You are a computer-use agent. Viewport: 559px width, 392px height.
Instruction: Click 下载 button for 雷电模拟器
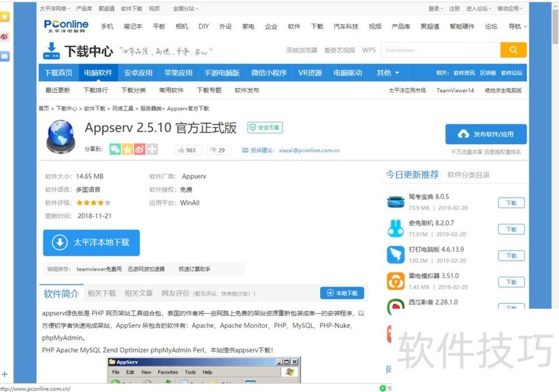tap(511, 282)
